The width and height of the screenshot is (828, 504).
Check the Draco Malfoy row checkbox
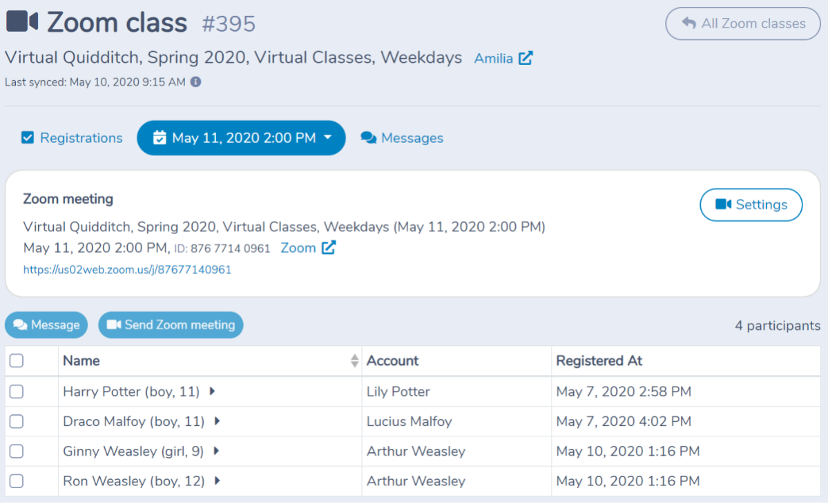point(17,421)
